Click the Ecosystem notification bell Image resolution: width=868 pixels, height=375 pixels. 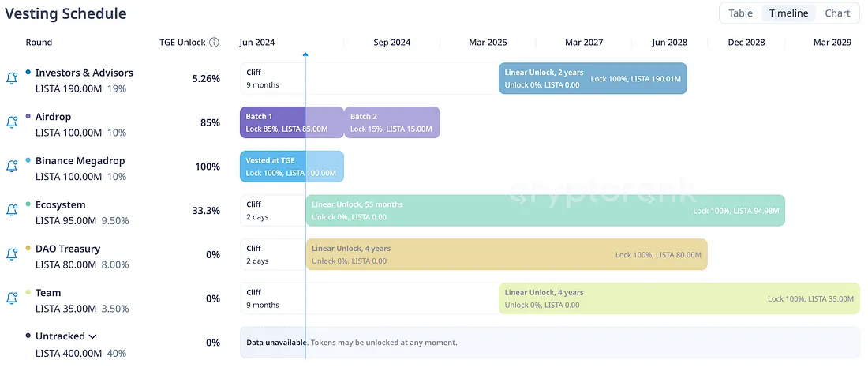coord(12,211)
